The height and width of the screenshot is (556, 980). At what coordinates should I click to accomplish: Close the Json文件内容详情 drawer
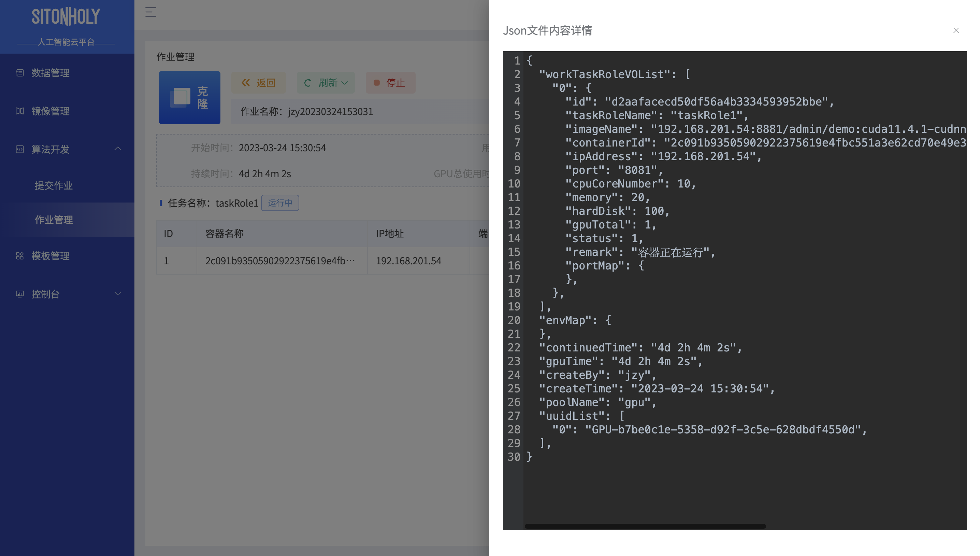click(x=955, y=30)
